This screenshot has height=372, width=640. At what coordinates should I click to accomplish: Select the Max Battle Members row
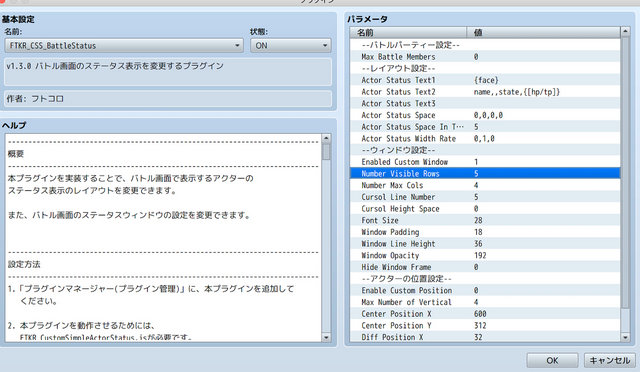[485, 57]
